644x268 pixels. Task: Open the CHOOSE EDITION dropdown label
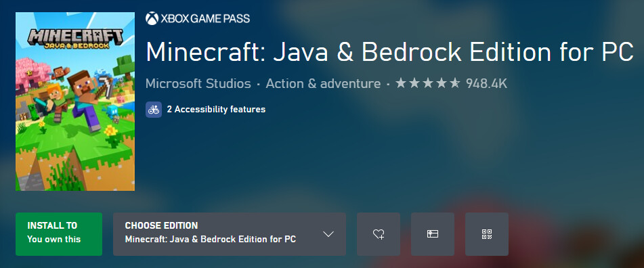point(161,226)
